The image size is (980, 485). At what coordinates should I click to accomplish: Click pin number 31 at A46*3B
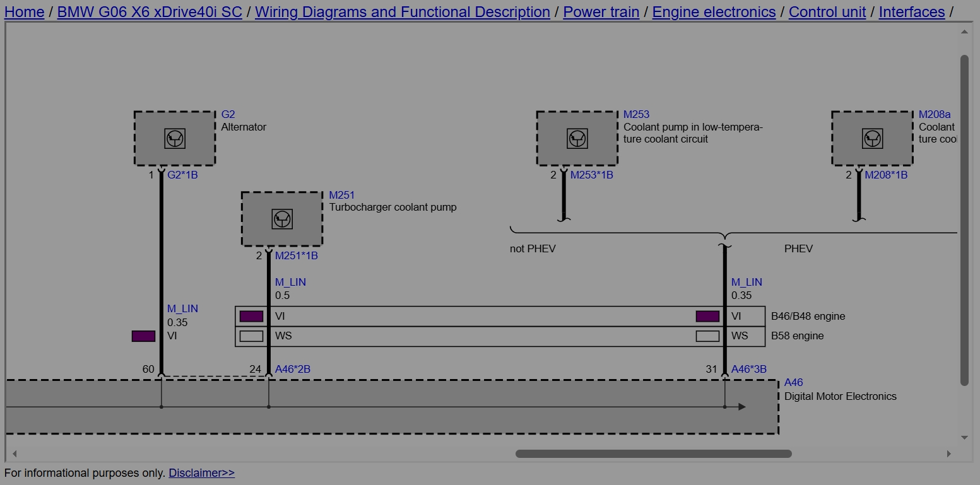pyautogui.click(x=711, y=369)
